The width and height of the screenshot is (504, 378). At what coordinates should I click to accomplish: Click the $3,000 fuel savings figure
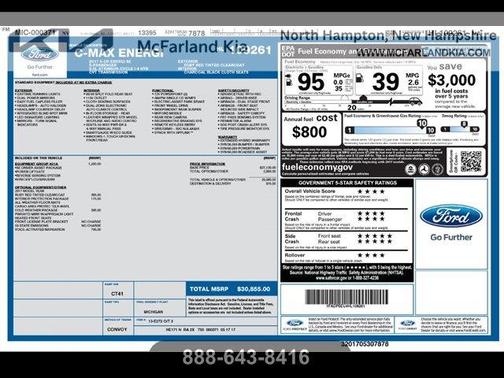(x=451, y=80)
